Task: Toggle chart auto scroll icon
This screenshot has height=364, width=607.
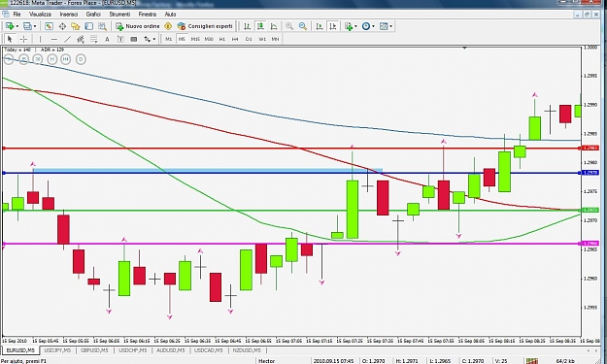Action: (319, 26)
